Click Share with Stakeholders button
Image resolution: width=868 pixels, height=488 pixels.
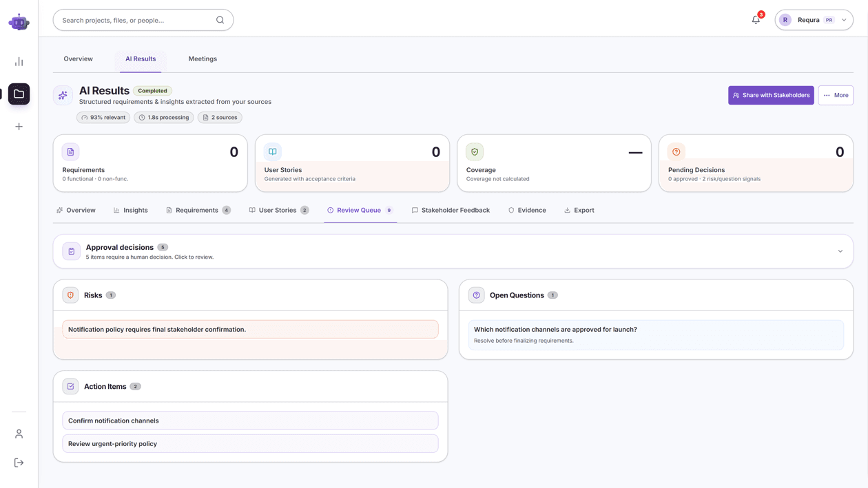(x=771, y=95)
